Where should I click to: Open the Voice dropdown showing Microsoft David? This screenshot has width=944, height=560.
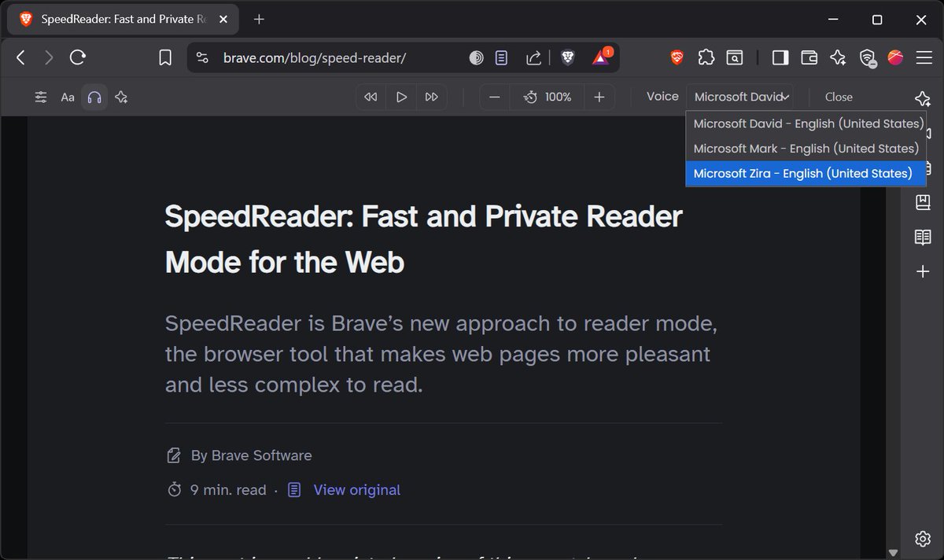point(739,97)
